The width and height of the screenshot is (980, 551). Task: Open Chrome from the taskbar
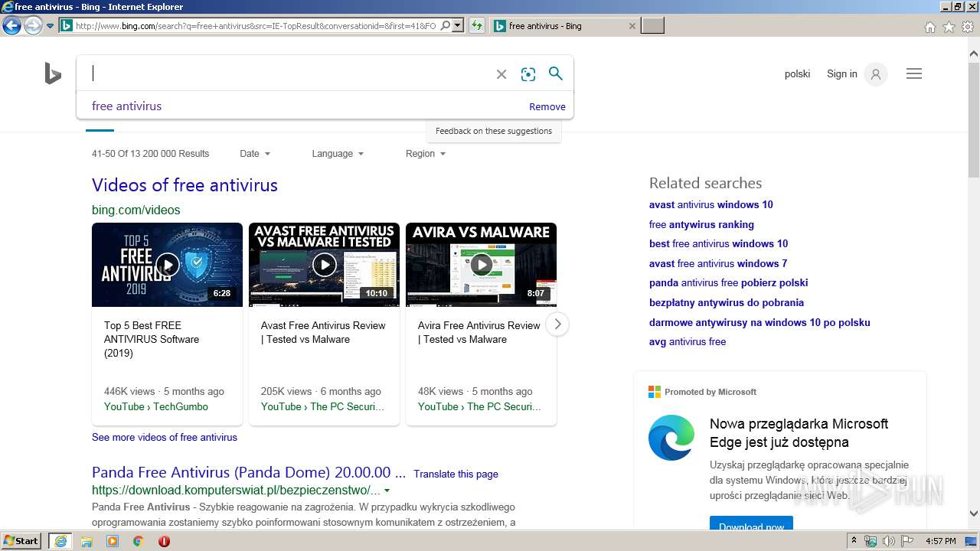139,541
